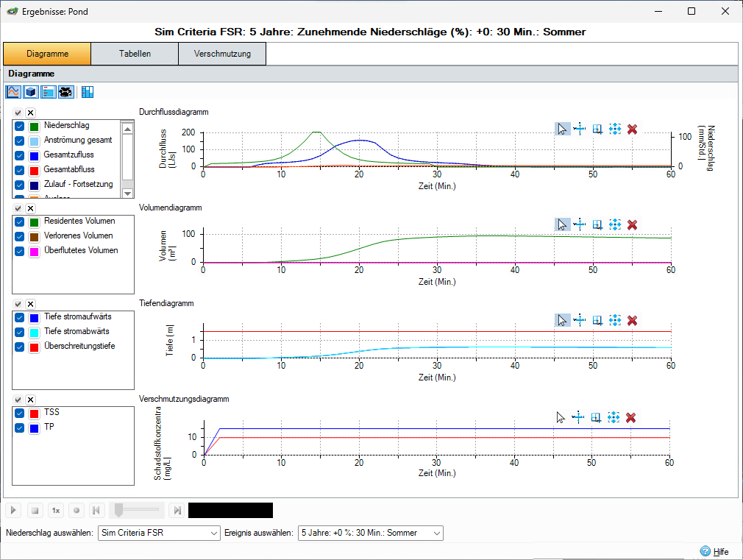Uncheck the Gesamtzufluss series checkbox

(x=19, y=155)
